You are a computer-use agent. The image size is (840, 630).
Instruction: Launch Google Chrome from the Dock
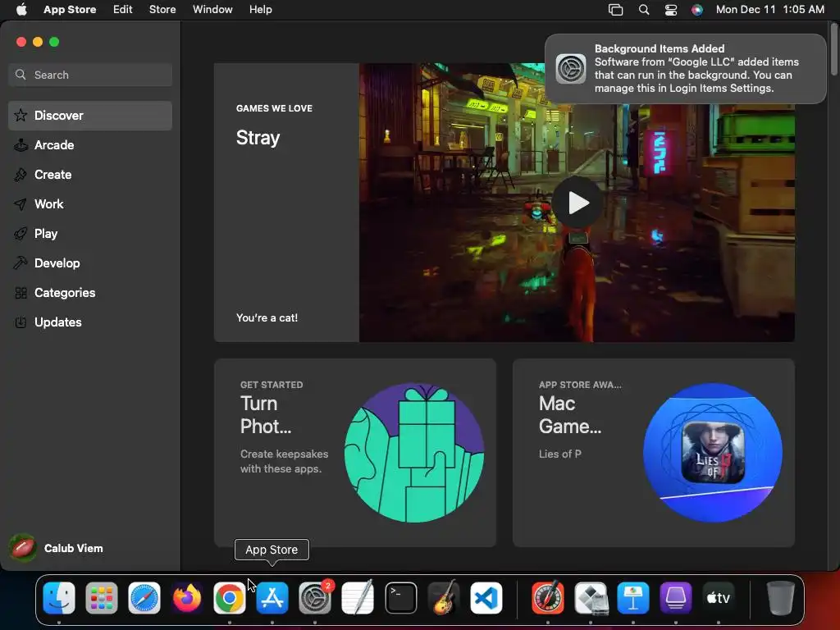(230, 598)
